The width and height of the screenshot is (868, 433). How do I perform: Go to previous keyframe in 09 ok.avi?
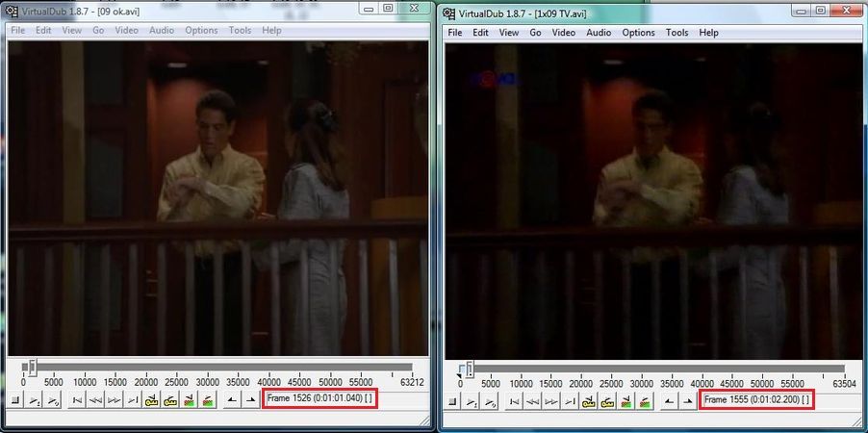pos(152,399)
